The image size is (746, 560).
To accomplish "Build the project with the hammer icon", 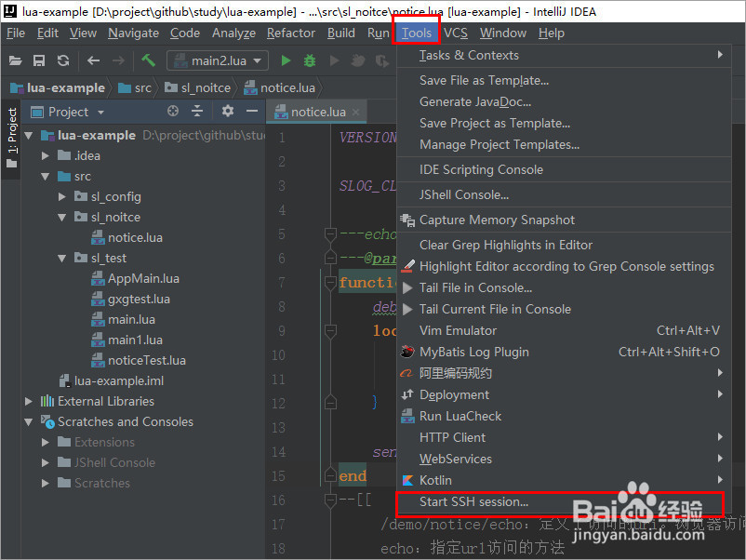I will 149,59.
